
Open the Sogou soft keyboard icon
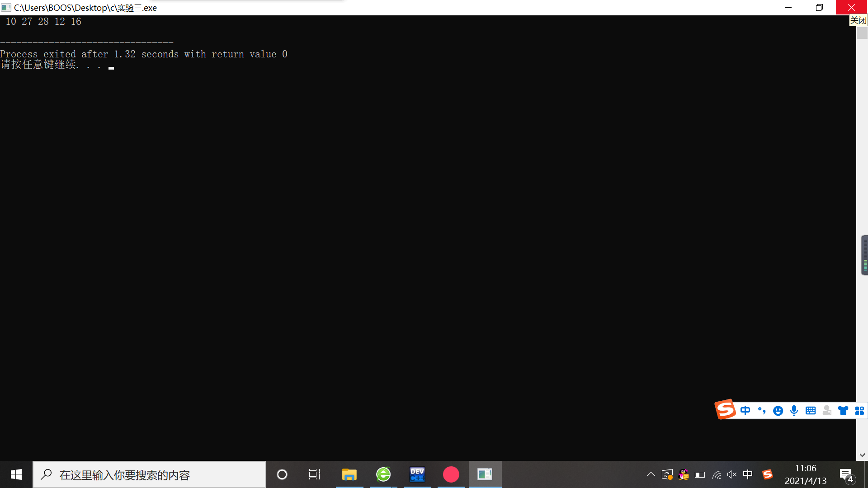click(810, 410)
